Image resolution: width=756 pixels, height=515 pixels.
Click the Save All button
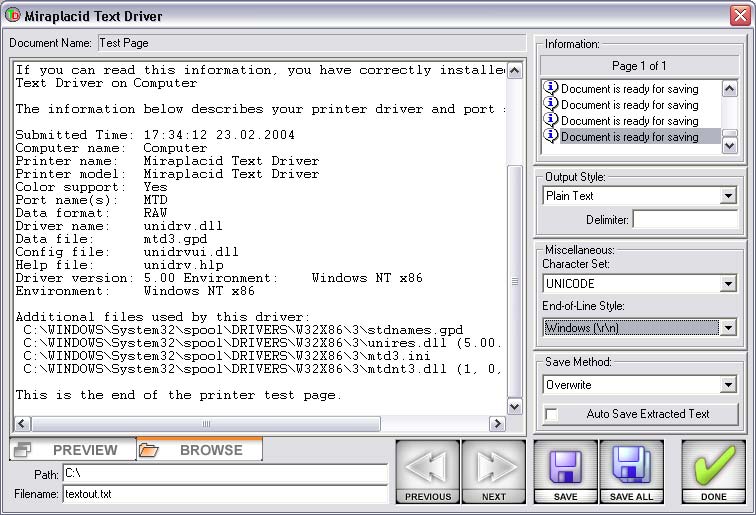[x=632, y=472]
